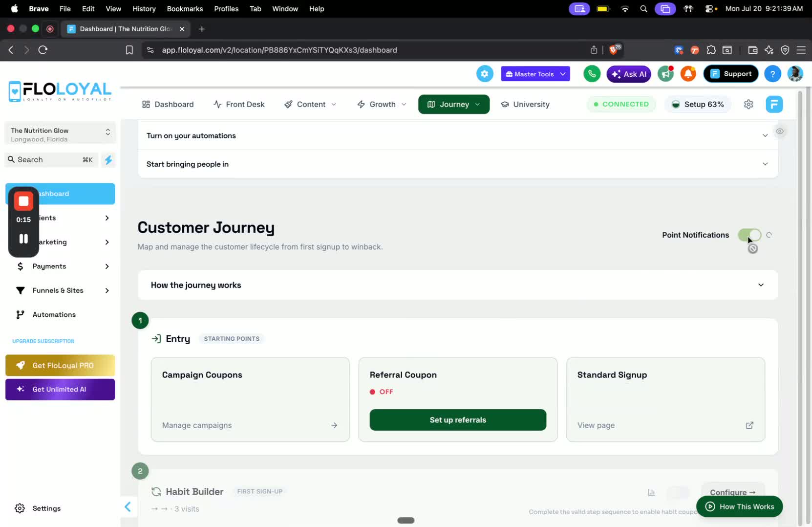The height and width of the screenshot is (527, 812).
Task: Open the orange notifications bell
Action: (x=688, y=74)
